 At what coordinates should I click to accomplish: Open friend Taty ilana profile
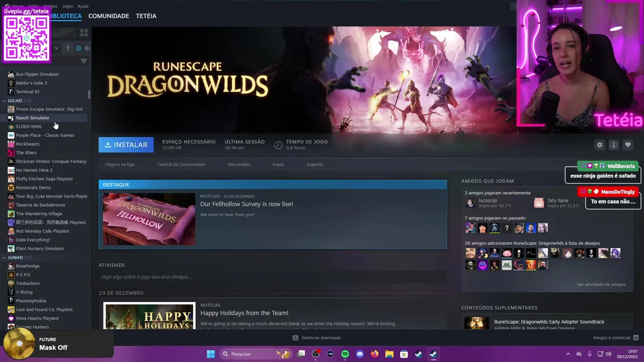(556, 203)
